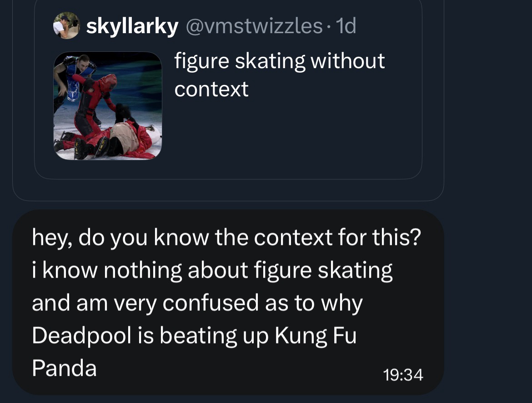Click the word "context" in the quoted tweet
This screenshot has width=532, height=403.
(211, 89)
